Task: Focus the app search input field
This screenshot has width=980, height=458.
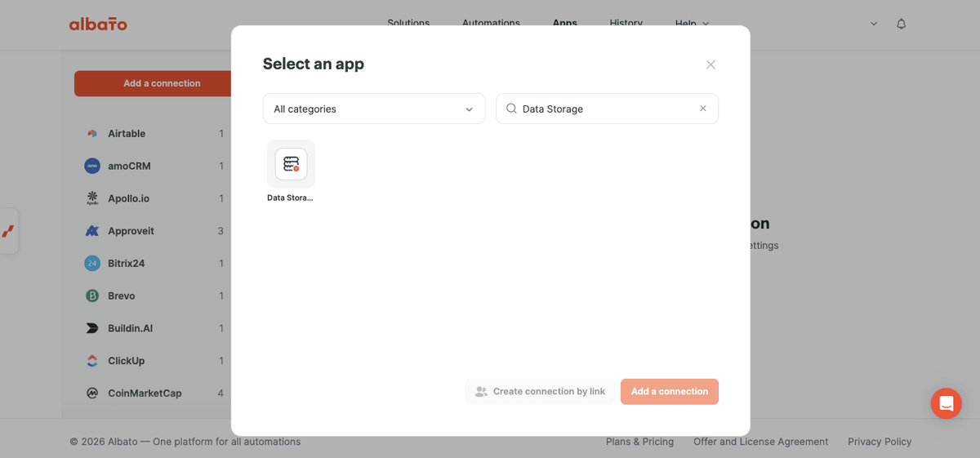Action: pyautogui.click(x=607, y=109)
